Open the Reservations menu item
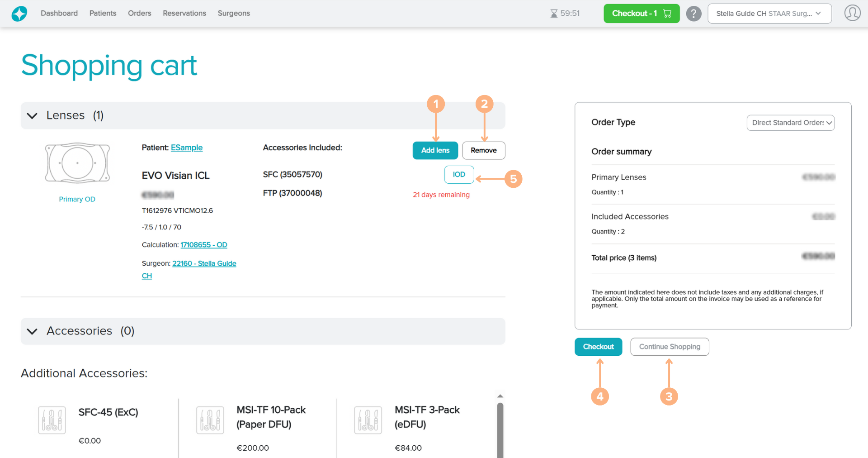The image size is (868, 458). point(184,13)
